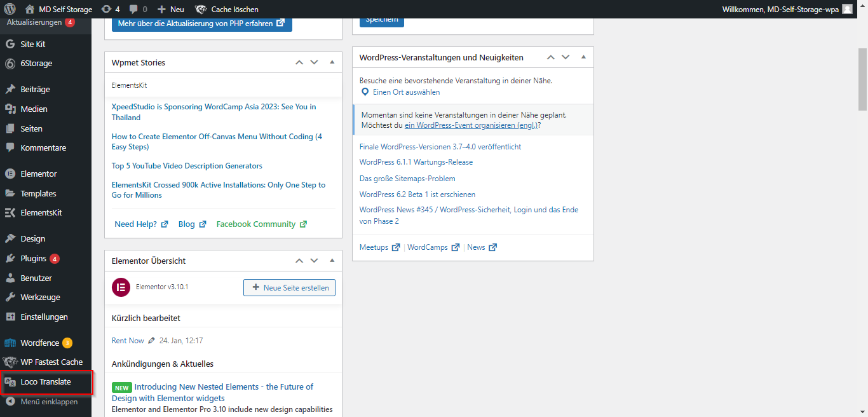Open Facebook Community link
Screen dimensions: 868x417
tap(261, 224)
